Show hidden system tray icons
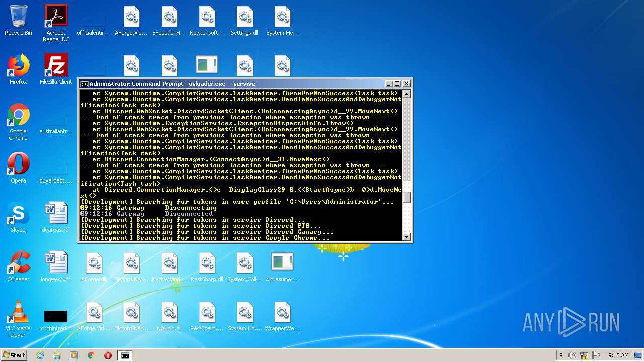The image size is (644, 362). click(561, 355)
